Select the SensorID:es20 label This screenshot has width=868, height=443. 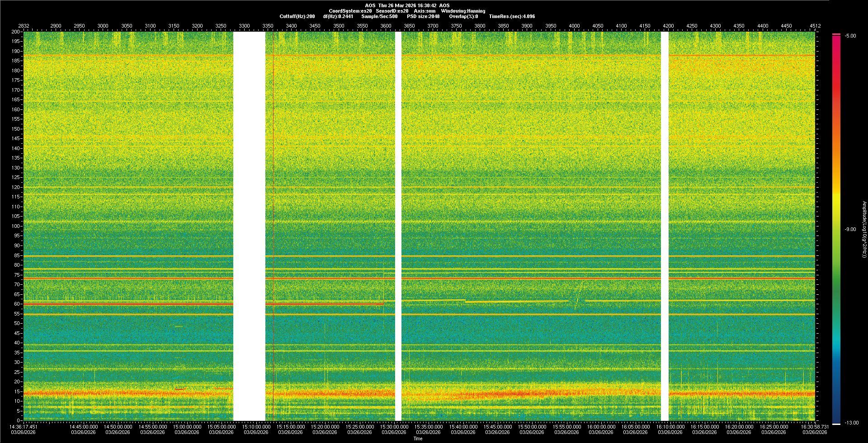(x=392, y=11)
